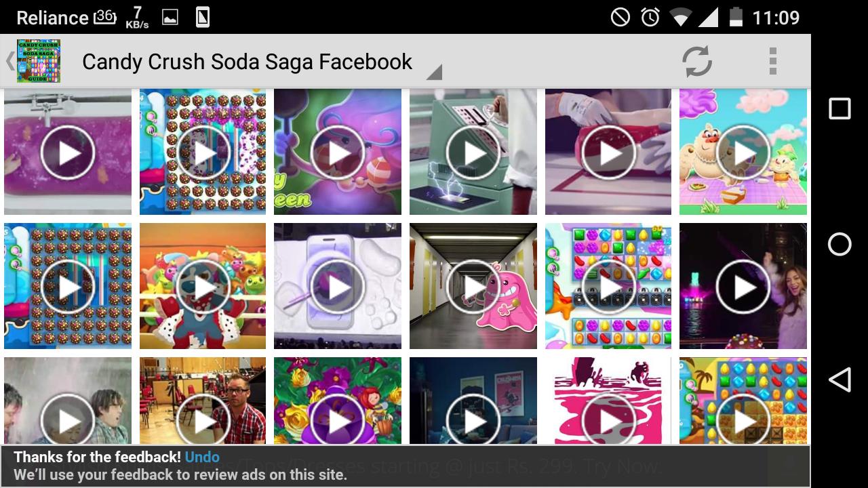
Task: Tap the 11:09 clock to open notifications
Action: pyautogui.click(x=775, y=17)
